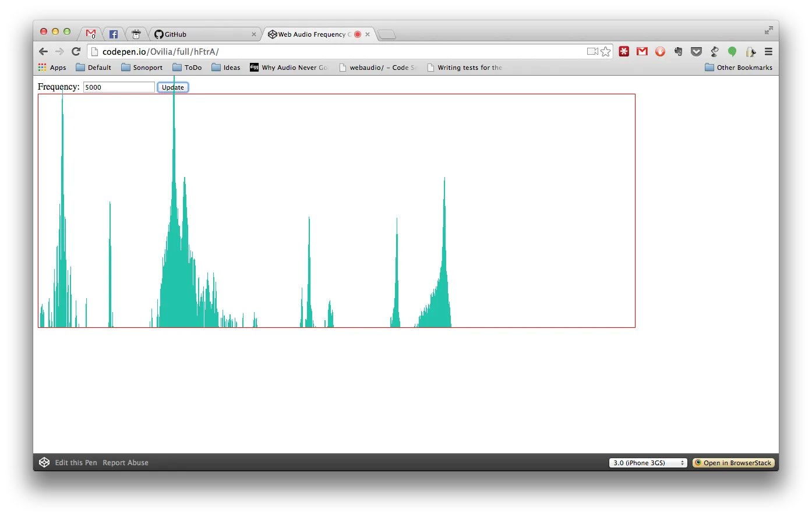Open the pinned Facebook tab
812x517 pixels.
pos(114,34)
